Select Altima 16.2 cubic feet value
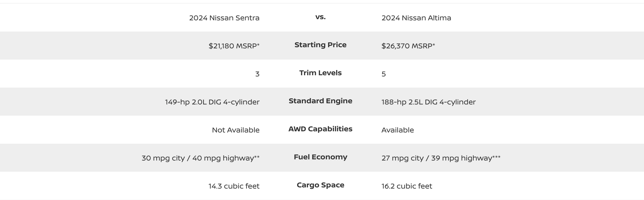644x200 pixels. tap(407, 186)
